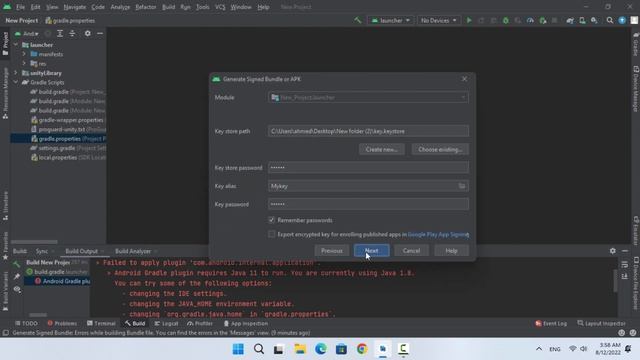The width and height of the screenshot is (640, 360).
Task: Click the green Run app icon
Action: (469, 20)
